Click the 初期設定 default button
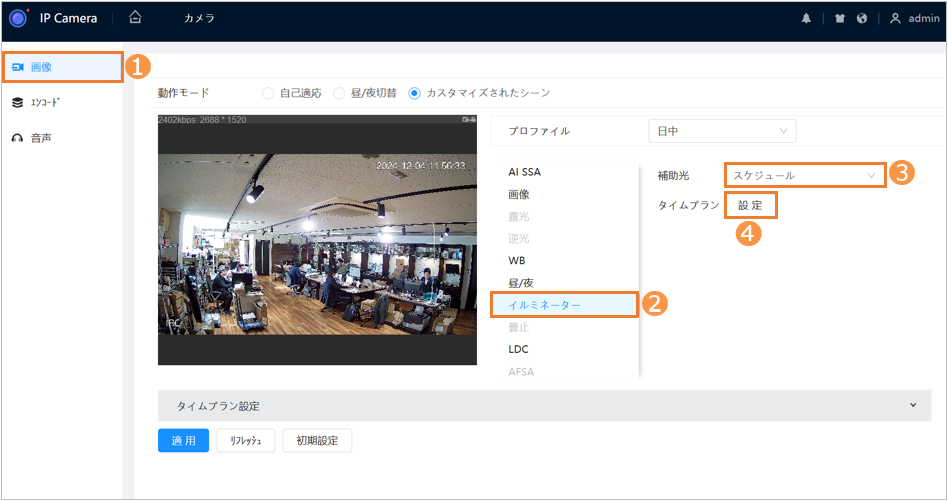This screenshot has height=501, width=948. coord(317,441)
